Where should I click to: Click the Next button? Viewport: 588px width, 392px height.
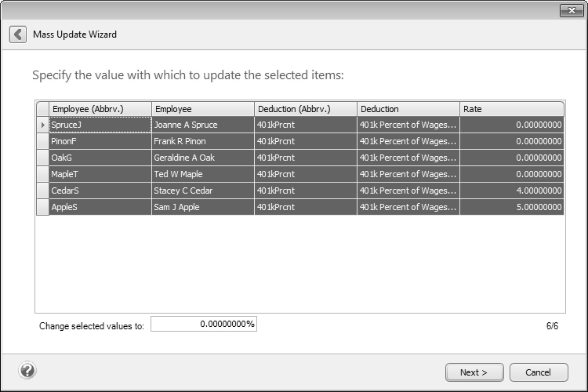point(474,372)
